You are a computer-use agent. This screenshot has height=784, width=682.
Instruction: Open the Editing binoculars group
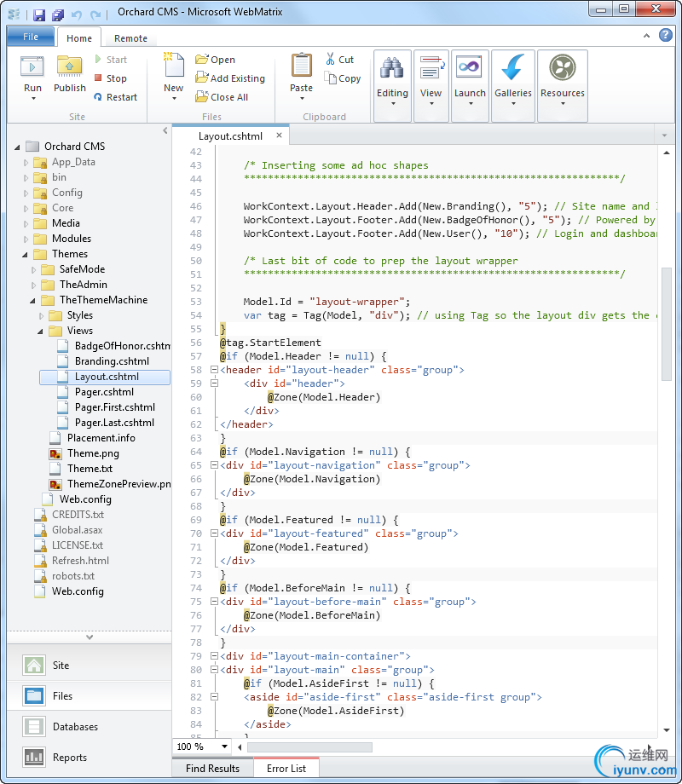(x=392, y=85)
